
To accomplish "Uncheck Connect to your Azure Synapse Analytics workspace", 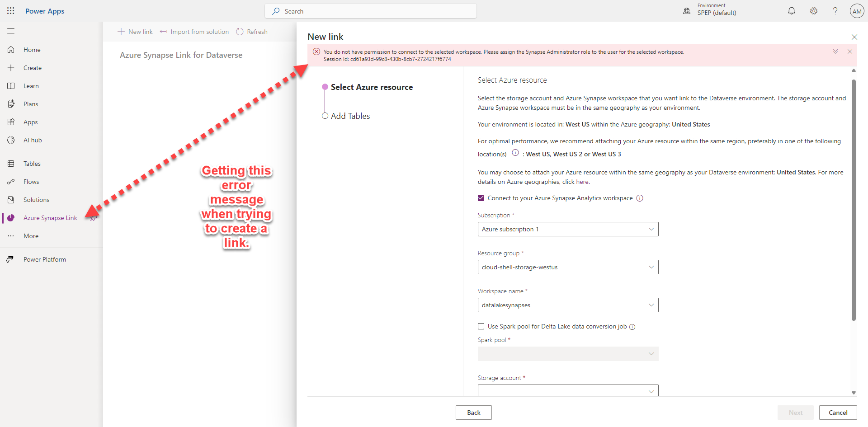I will click(x=481, y=198).
